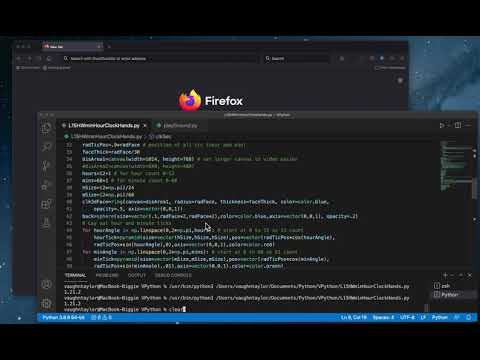Click the VS Code editor vertical scrollbar
480x360 pixels.
pyautogui.click(x=474, y=189)
